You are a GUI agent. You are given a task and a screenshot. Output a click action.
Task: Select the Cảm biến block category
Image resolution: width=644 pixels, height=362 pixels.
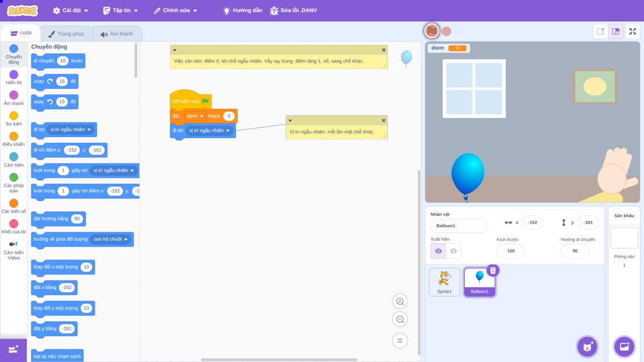[x=13, y=159]
